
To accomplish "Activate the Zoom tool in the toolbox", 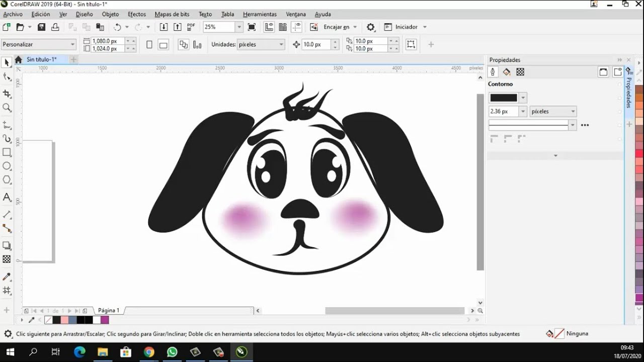I will (x=7, y=108).
